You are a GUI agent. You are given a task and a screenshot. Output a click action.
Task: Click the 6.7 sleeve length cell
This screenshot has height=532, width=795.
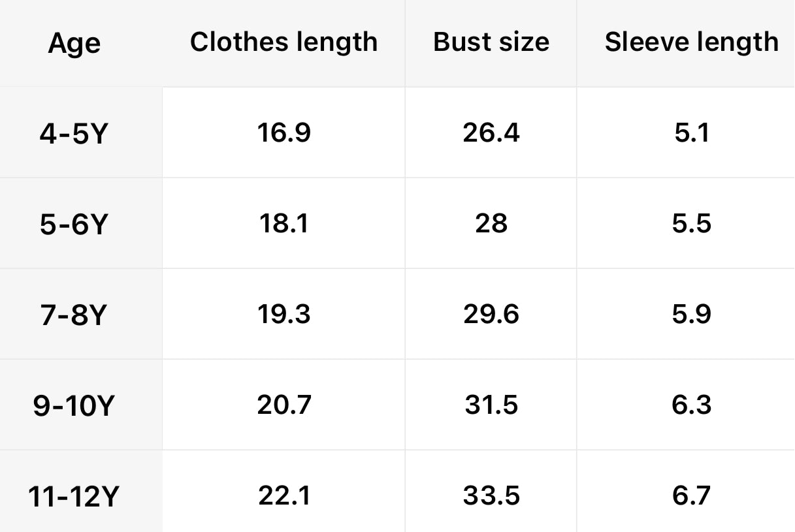tap(691, 495)
